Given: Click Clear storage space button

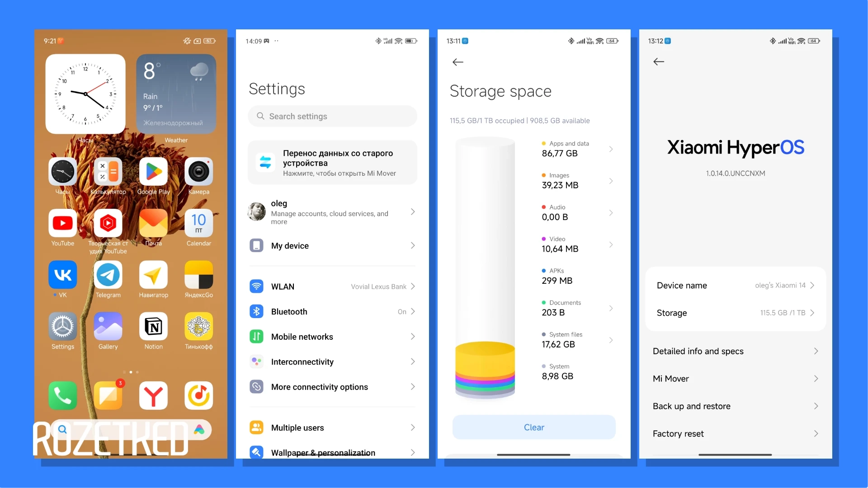Looking at the screenshot, I should 533,427.
